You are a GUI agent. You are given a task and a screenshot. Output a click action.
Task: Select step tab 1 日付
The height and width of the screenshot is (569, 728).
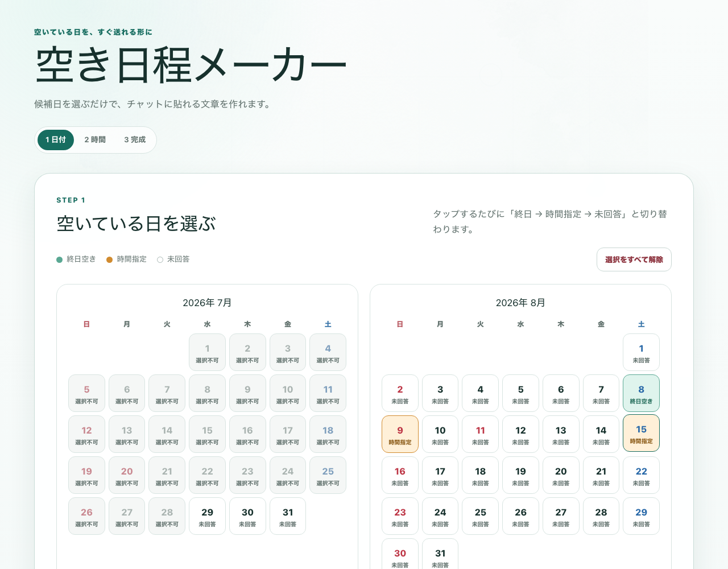[56, 140]
